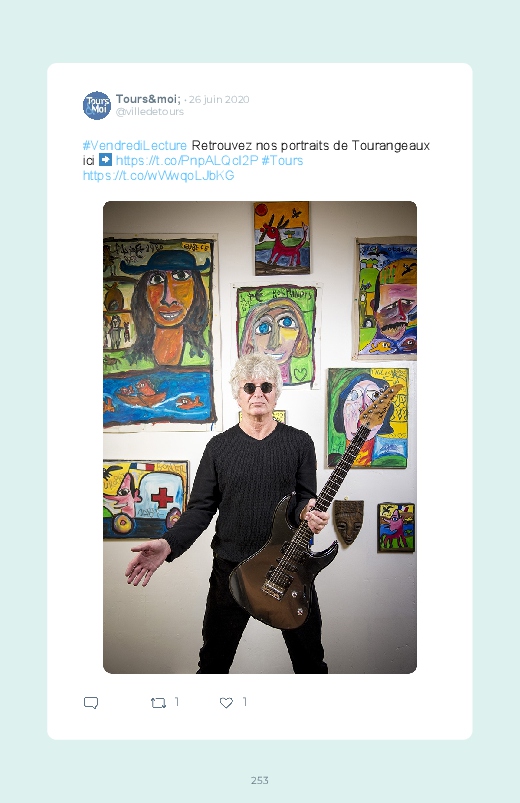Follow the t.co/PnpALQcI2P link

point(187,160)
